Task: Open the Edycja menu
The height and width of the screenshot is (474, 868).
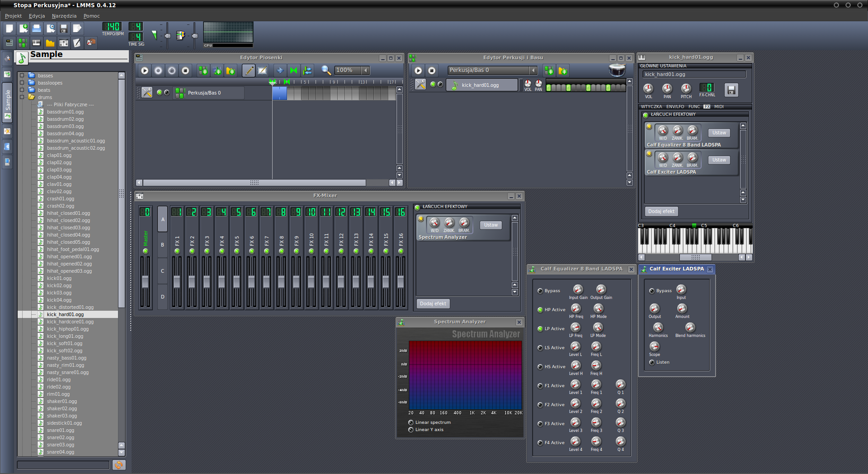Action: [x=37, y=16]
